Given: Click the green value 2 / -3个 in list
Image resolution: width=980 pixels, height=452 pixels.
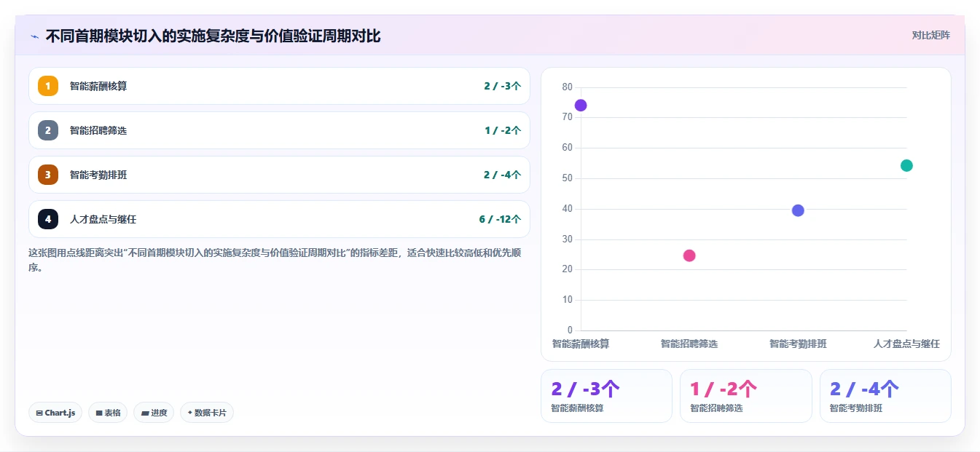Looking at the screenshot, I should click(502, 86).
